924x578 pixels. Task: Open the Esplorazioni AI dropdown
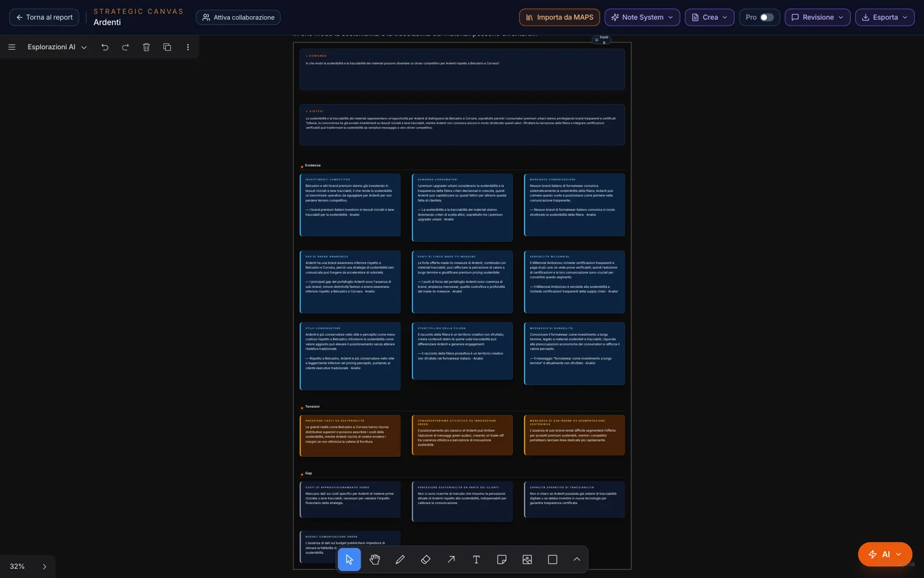click(x=57, y=47)
